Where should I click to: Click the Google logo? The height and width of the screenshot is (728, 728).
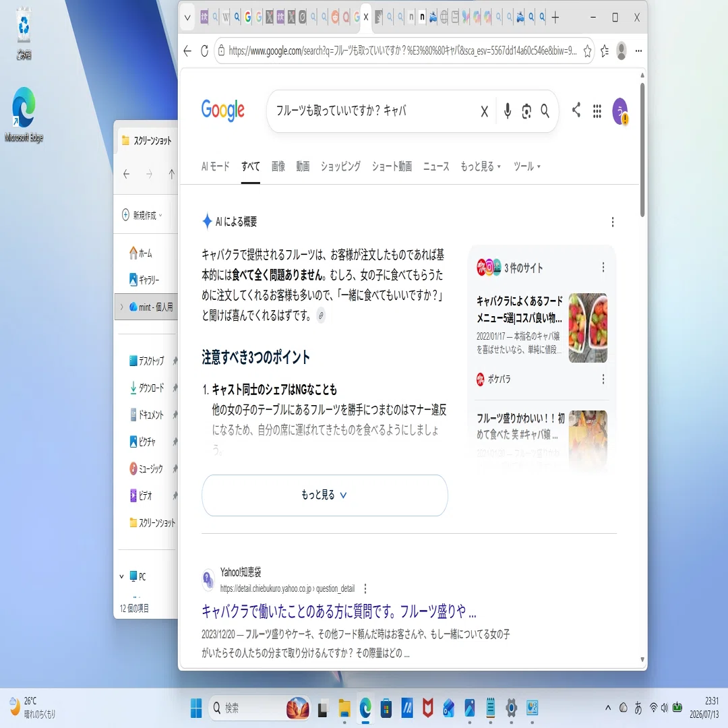(222, 111)
